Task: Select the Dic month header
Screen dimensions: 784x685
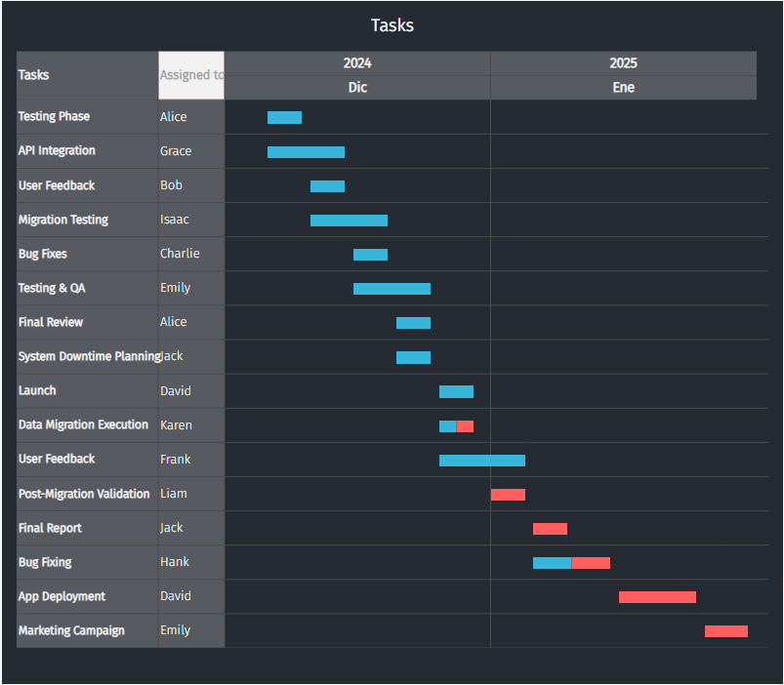Action: pos(357,88)
